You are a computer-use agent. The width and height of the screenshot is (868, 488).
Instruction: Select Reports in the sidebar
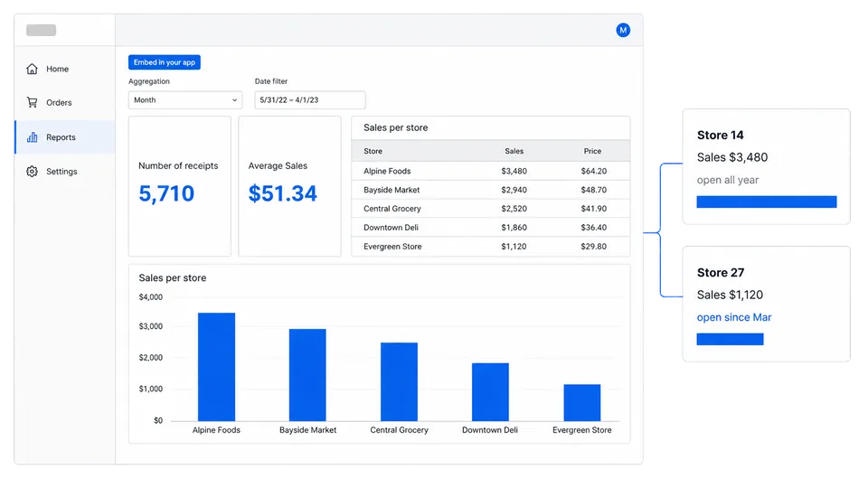[x=65, y=137]
